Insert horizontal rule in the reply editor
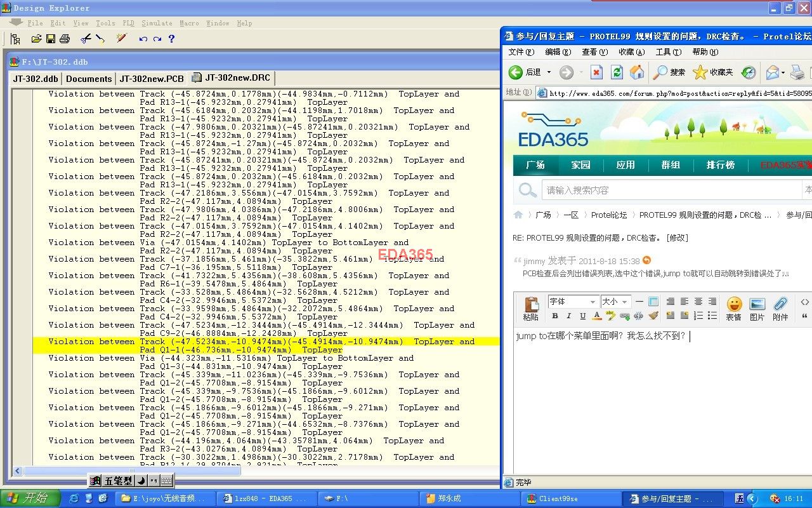 tap(639, 302)
